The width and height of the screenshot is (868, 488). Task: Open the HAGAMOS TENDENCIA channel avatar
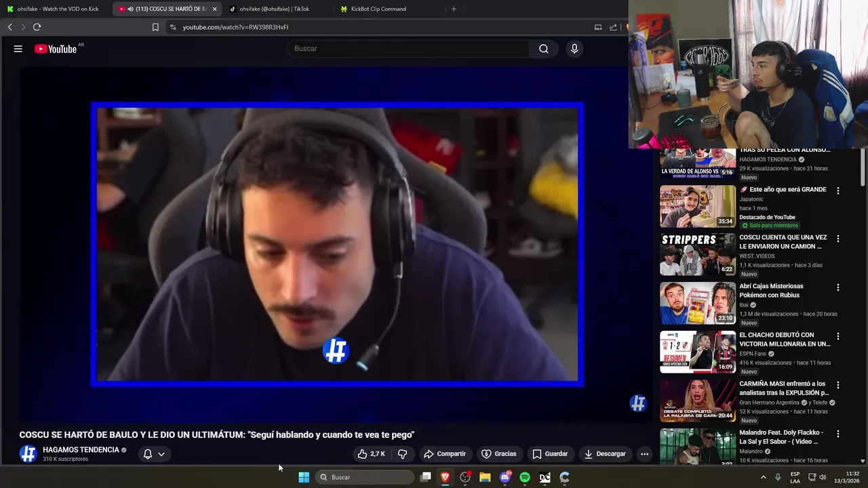point(28,454)
